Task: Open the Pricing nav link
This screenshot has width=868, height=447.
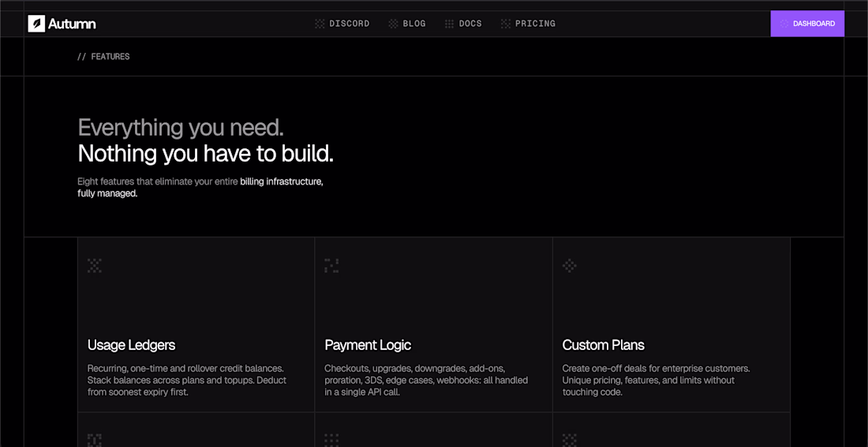Action: pyautogui.click(x=535, y=24)
